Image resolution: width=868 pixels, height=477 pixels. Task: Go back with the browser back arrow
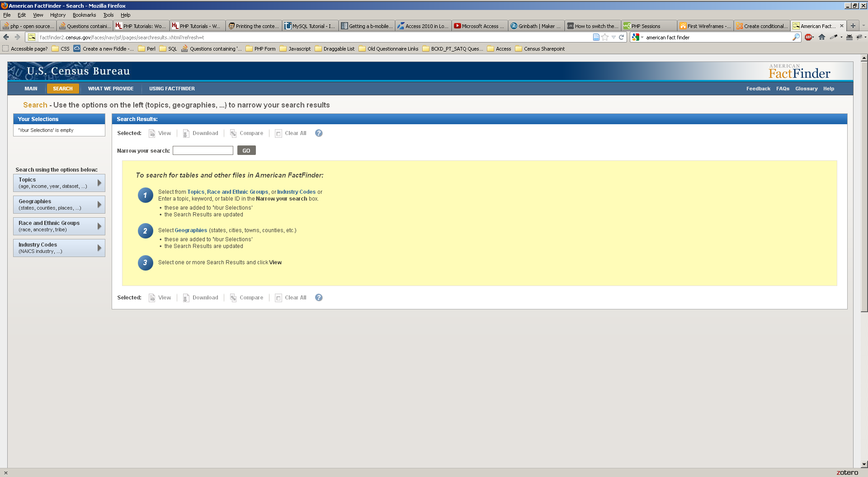[x=6, y=37]
